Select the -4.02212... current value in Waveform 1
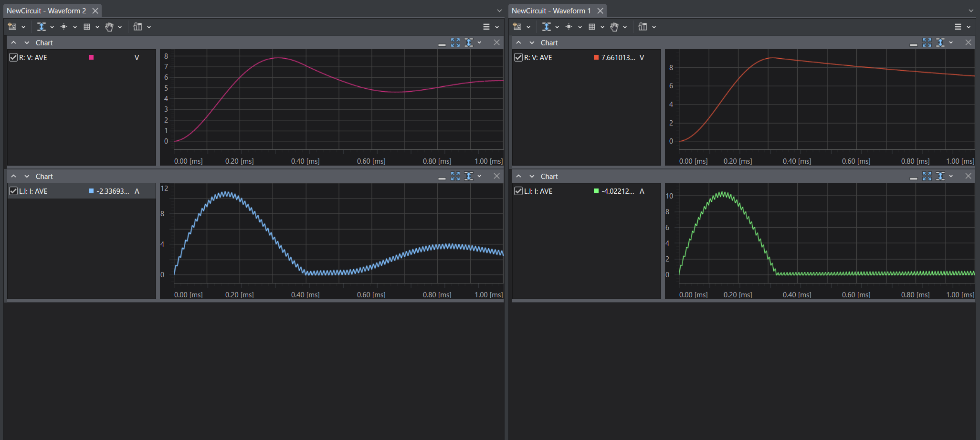Screen dimensions: 980x440 pyautogui.click(x=618, y=191)
